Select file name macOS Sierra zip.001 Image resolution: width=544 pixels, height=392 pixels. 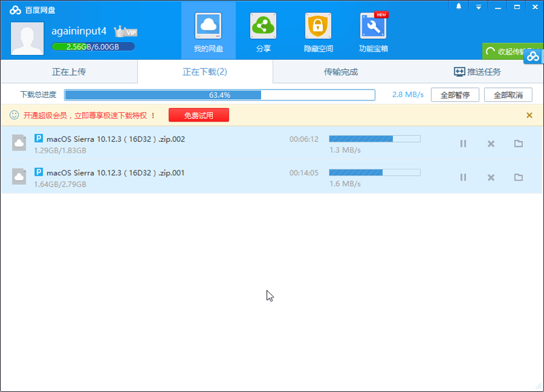pos(116,173)
